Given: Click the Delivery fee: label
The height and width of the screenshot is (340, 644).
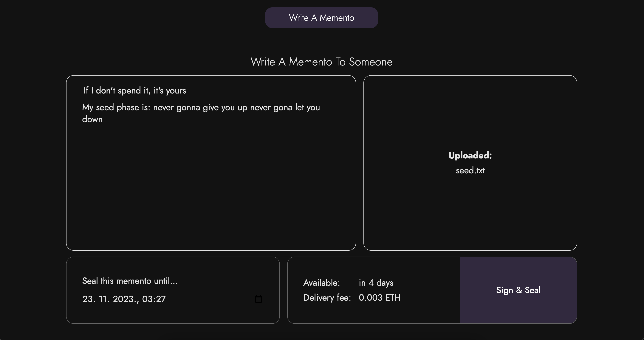Looking at the screenshot, I should click(327, 297).
